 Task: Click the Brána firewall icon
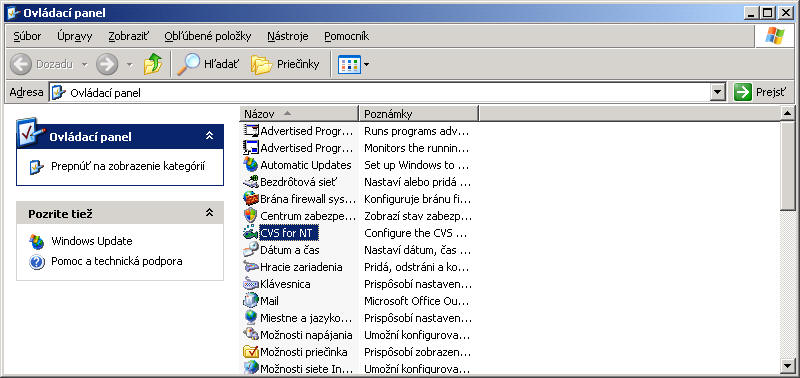pyautogui.click(x=251, y=199)
